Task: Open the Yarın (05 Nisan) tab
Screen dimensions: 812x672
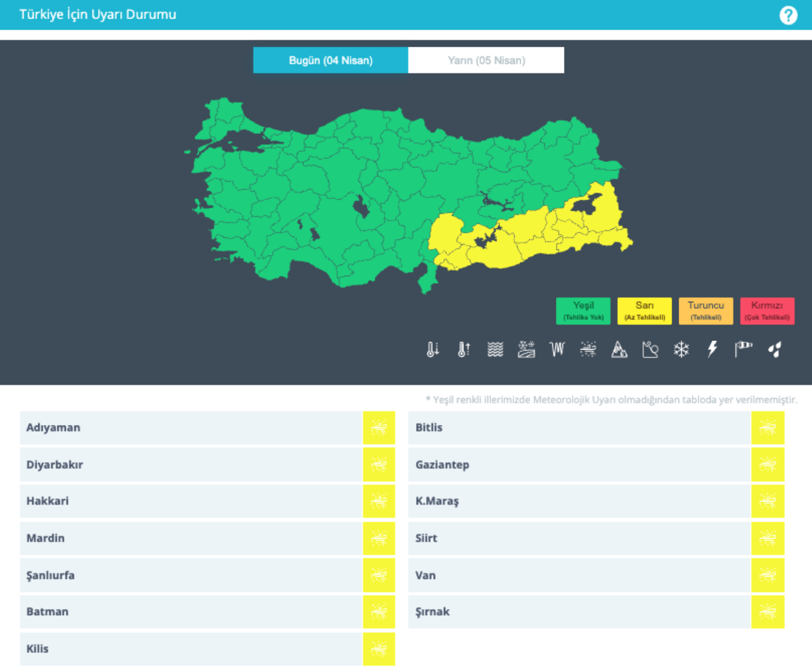Action: pos(486,60)
